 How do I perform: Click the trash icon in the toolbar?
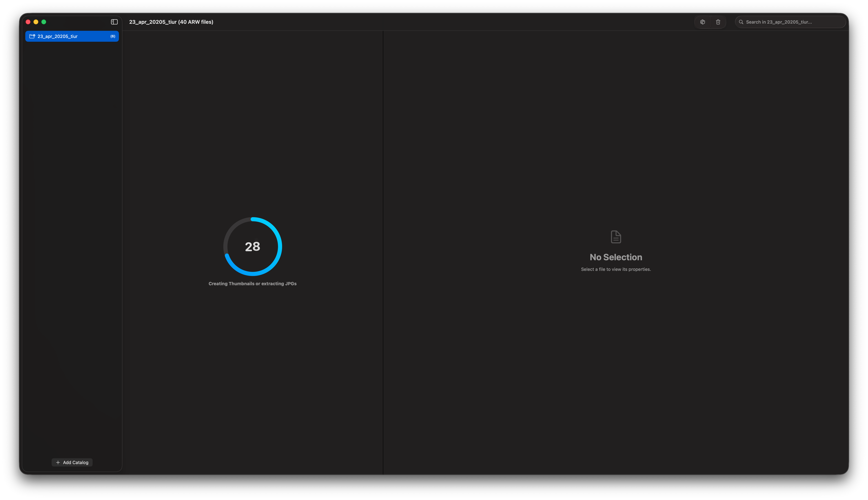tap(718, 22)
